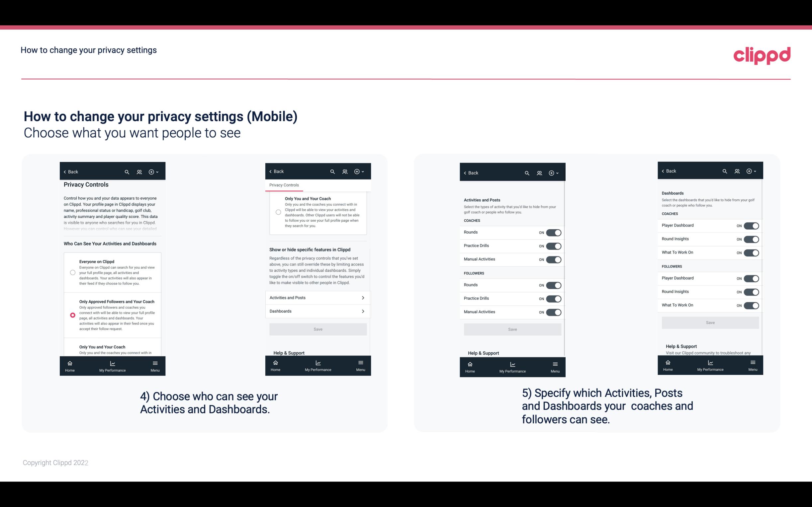Click the Save button on Dashboards screen
Screen dimensions: 812x507
click(x=710, y=323)
